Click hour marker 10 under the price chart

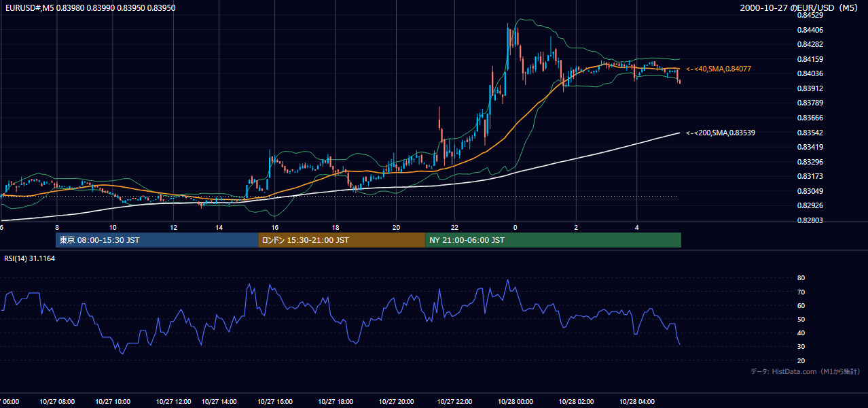[x=113, y=227]
